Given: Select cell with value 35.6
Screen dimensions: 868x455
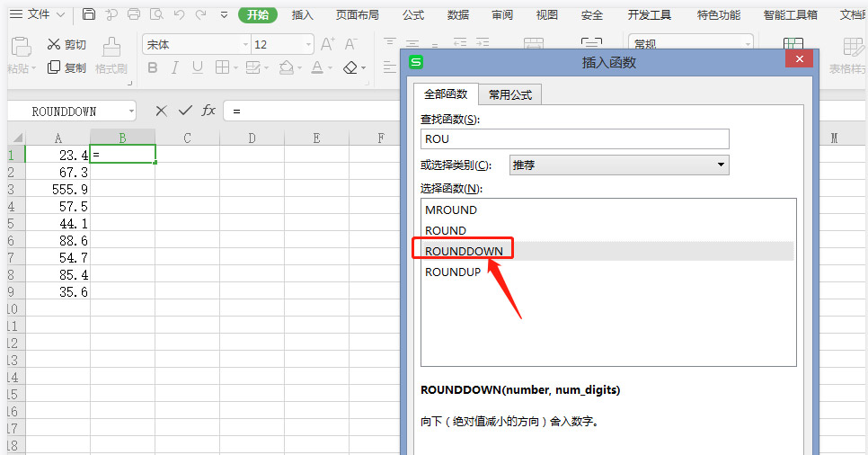Looking at the screenshot, I should [x=58, y=291].
